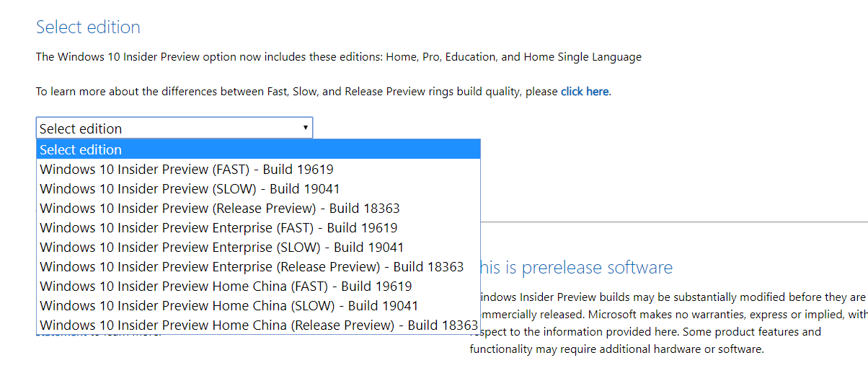Choose Enterprise (Release Preview) Build 18363 option
This screenshot has width=868, height=376.
pyautogui.click(x=252, y=267)
